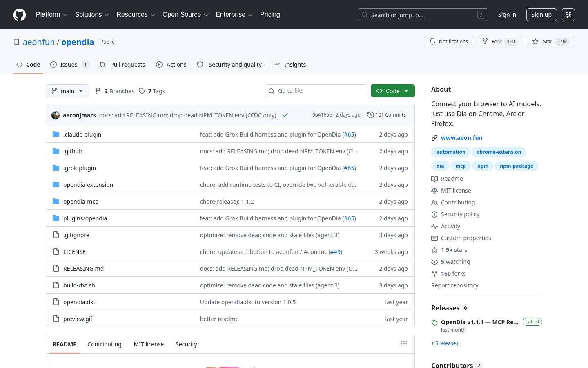The height and width of the screenshot is (368, 588).
Task: Click the .gitignore file icon
Action: [x=56, y=235]
